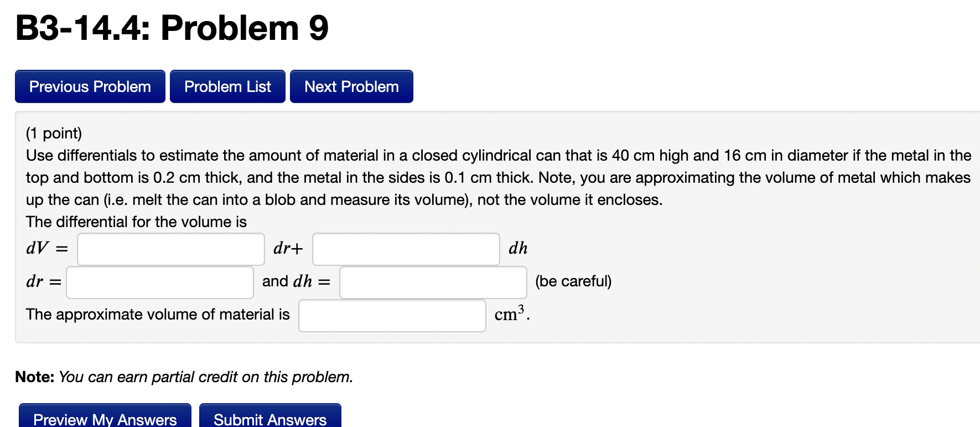Click the dV = equation label
This screenshot has height=427, width=980.
pos(46,249)
